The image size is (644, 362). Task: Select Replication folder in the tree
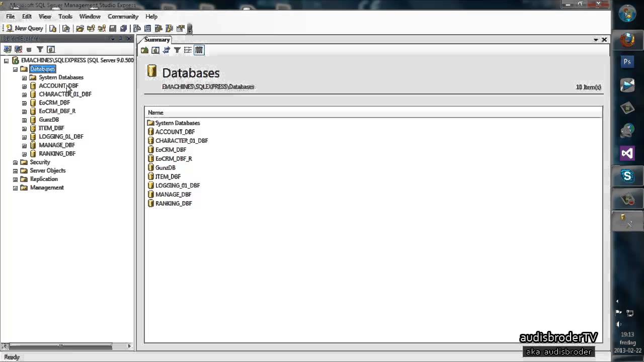(44, 179)
